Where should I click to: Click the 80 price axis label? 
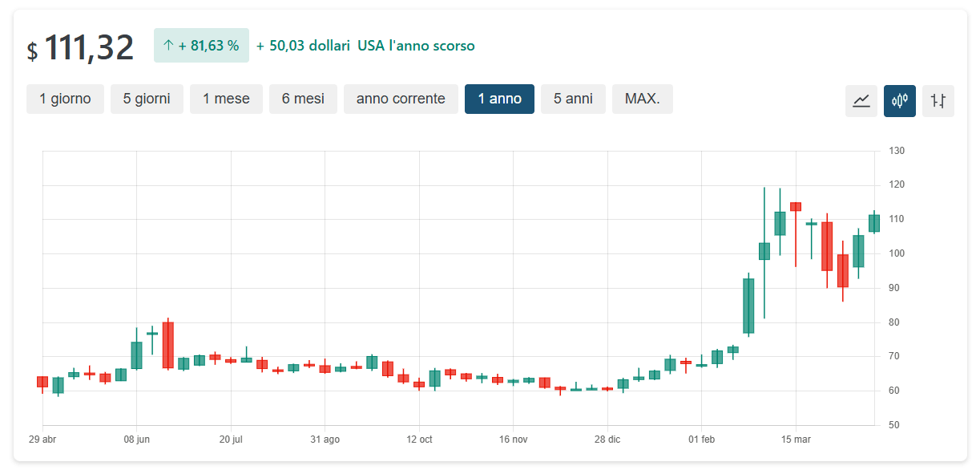(x=894, y=322)
